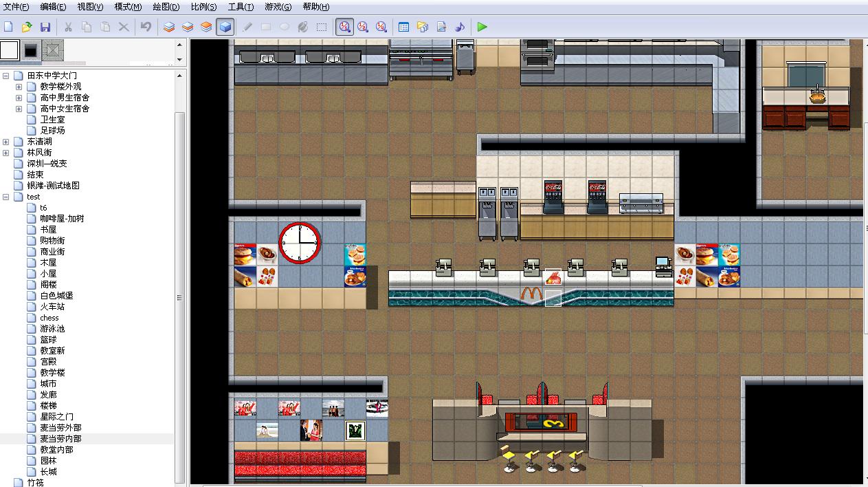868x487 pixels.
Task: Start playtest with the green play button
Action: tap(482, 27)
